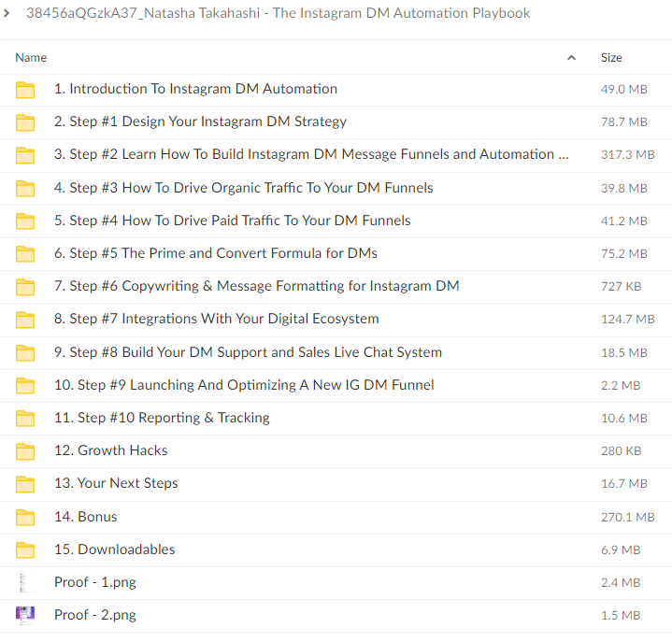Open the Proof - 2.png thumbnail
The width and height of the screenshot is (672, 642).
pyautogui.click(x=25, y=615)
